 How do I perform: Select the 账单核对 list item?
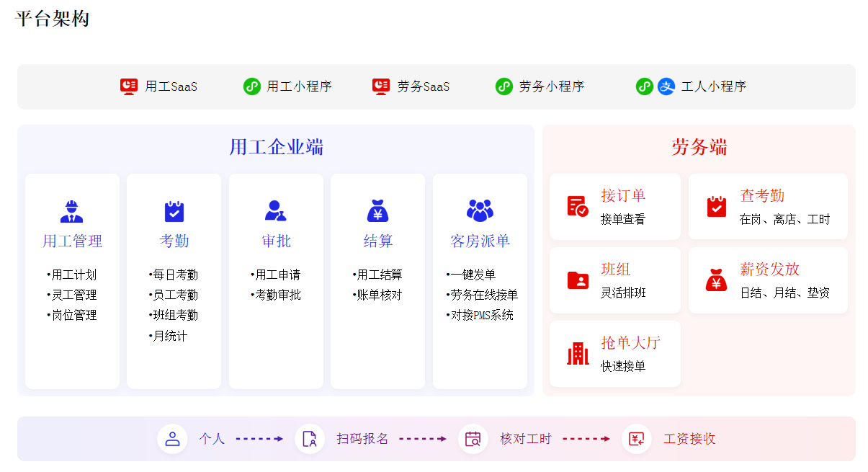point(377,295)
